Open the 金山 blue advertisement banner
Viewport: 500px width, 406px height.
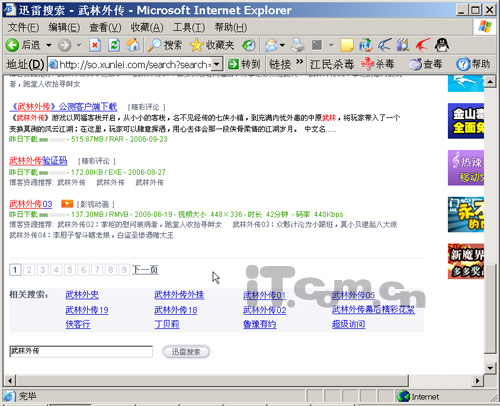click(466, 121)
